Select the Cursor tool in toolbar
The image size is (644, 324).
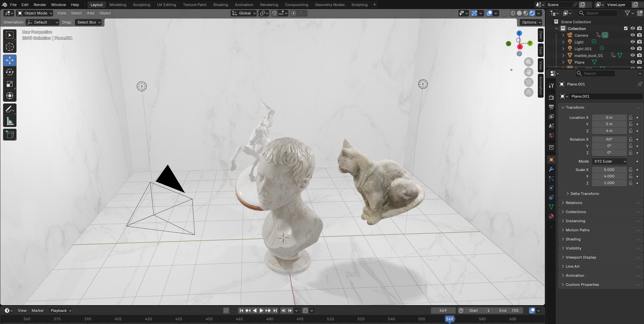tap(10, 47)
